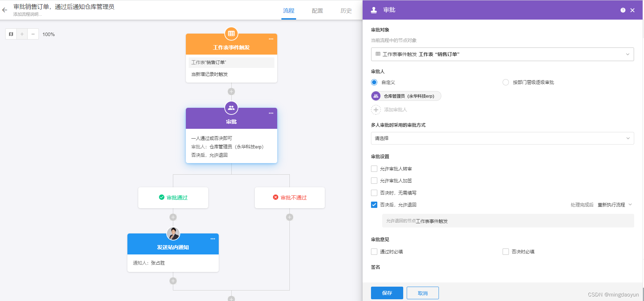Screen dimensions: 644x301
Task: Enable 允许审批人加签 checkbox
Action: coord(374,181)
